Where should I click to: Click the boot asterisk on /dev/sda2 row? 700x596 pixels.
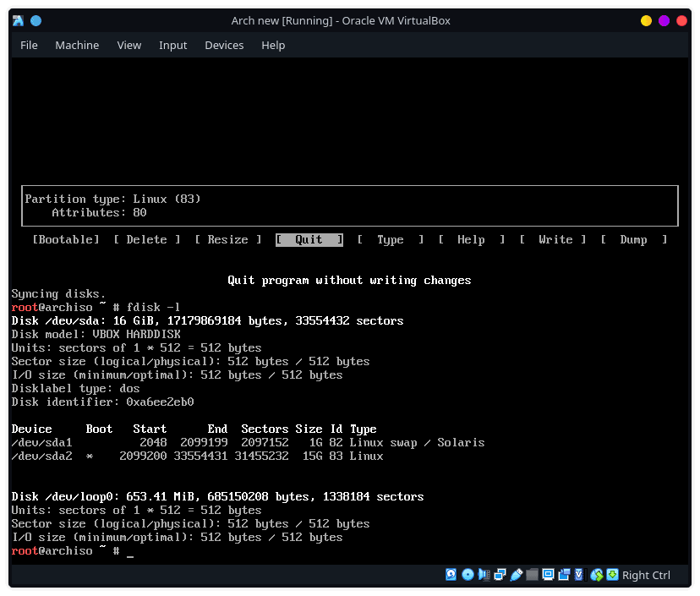point(90,457)
